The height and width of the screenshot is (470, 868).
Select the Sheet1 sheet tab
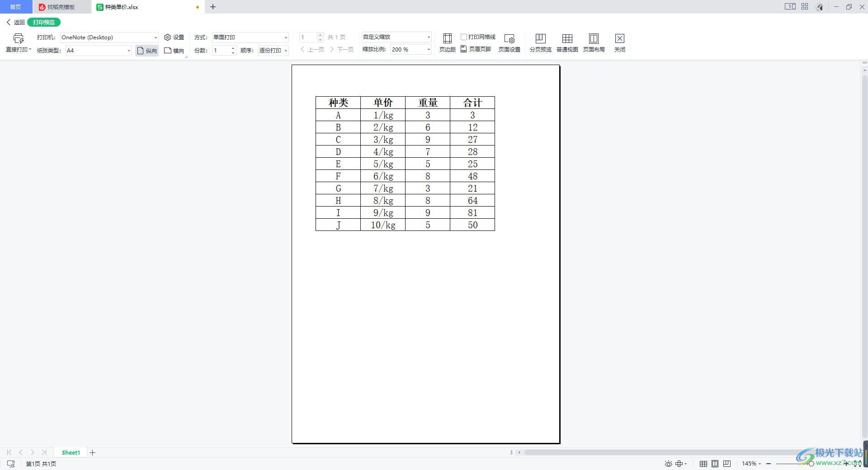coord(71,452)
